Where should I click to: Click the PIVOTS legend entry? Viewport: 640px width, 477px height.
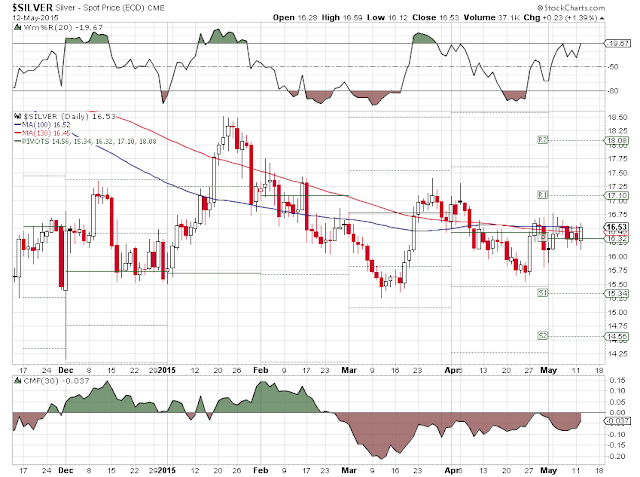[85, 141]
